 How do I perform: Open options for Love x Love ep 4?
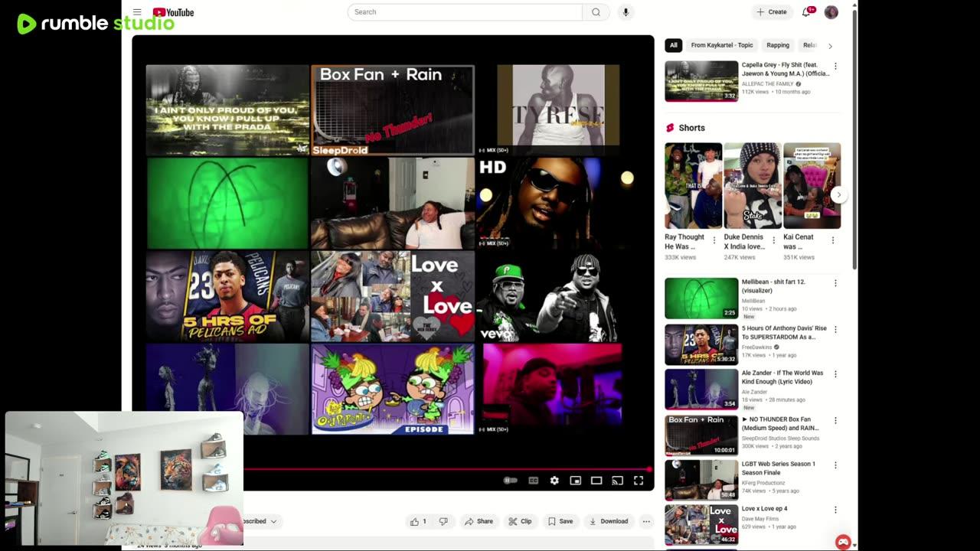[x=835, y=510]
